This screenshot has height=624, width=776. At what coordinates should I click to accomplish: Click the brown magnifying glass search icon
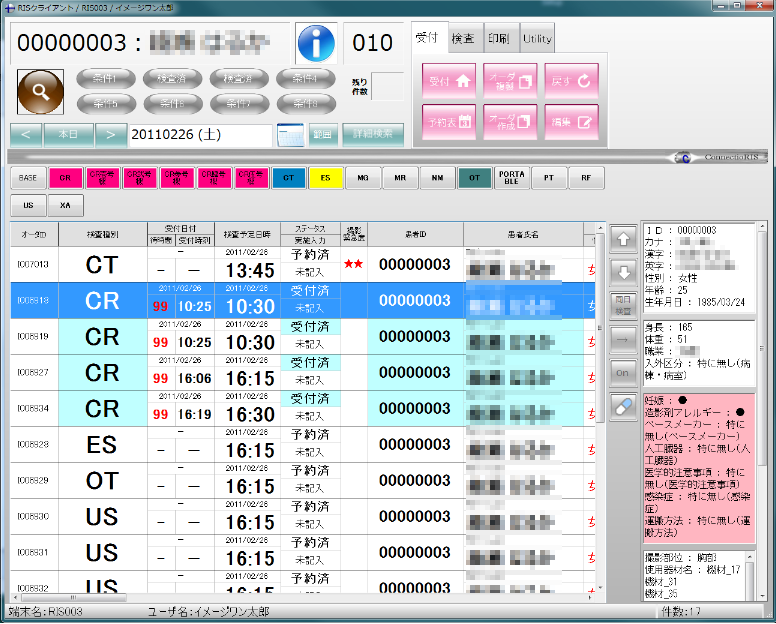coord(40,92)
